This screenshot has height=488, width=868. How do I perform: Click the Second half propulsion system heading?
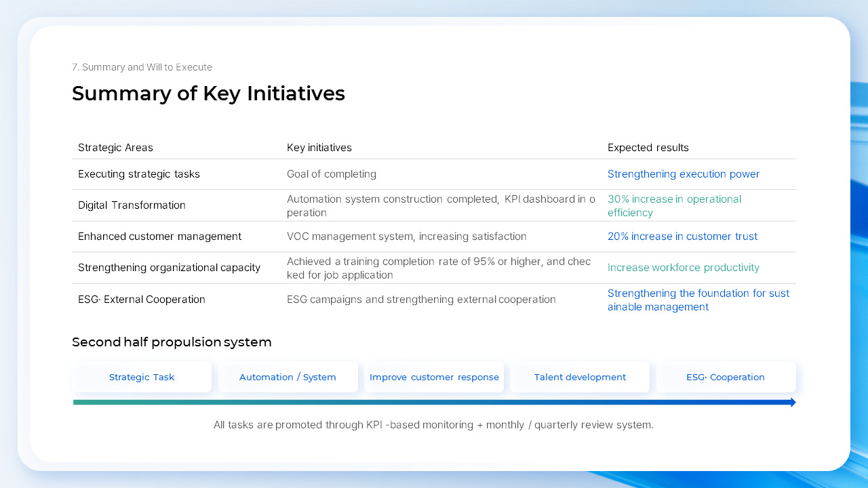click(x=172, y=342)
